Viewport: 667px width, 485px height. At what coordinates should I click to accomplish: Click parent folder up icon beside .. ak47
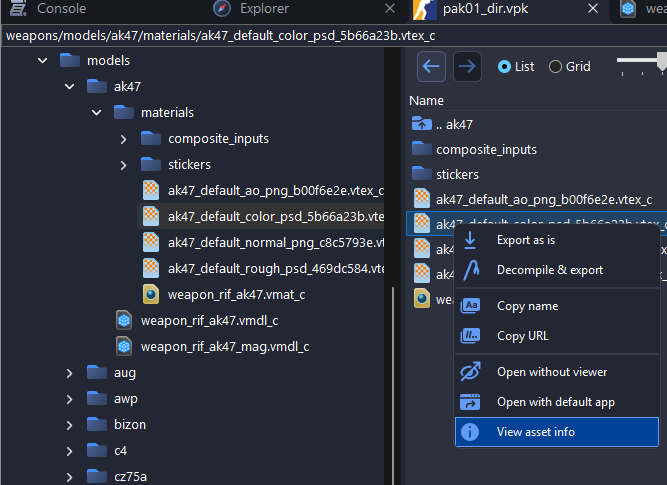422,123
